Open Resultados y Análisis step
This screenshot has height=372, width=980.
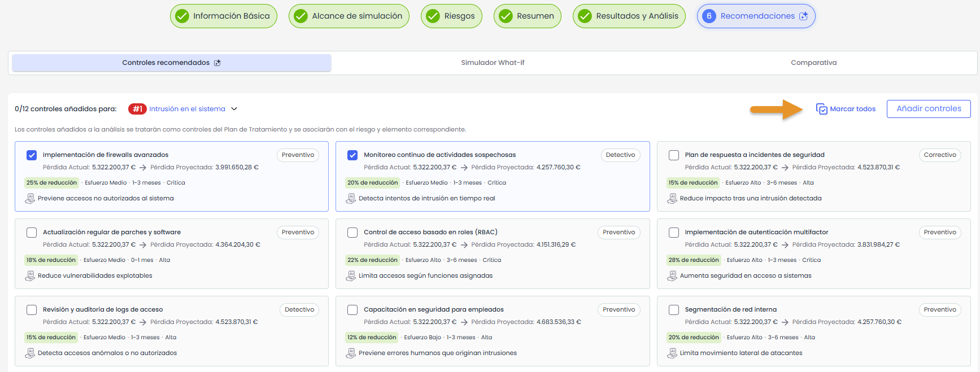click(629, 16)
